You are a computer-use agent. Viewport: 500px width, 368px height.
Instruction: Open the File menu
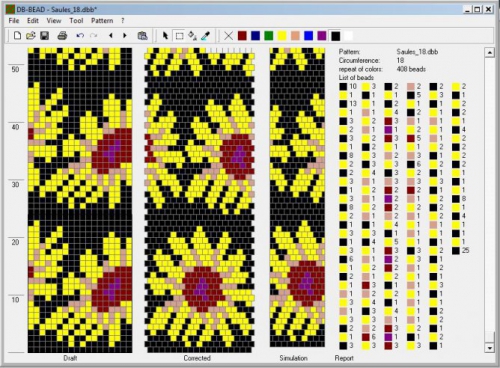pos(14,21)
